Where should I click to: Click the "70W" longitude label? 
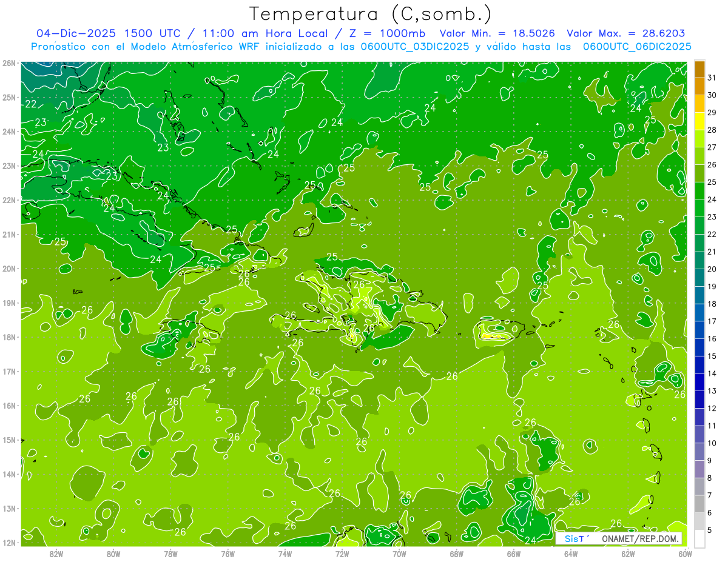pyautogui.click(x=399, y=554)
